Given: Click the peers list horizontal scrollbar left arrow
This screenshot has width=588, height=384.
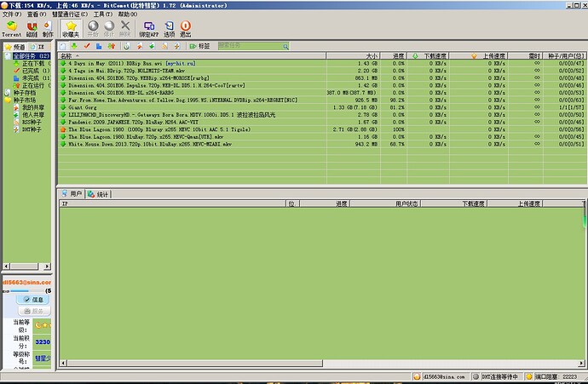Looking at the screenshot, I should pyautogui.click(x=63, y=363).
